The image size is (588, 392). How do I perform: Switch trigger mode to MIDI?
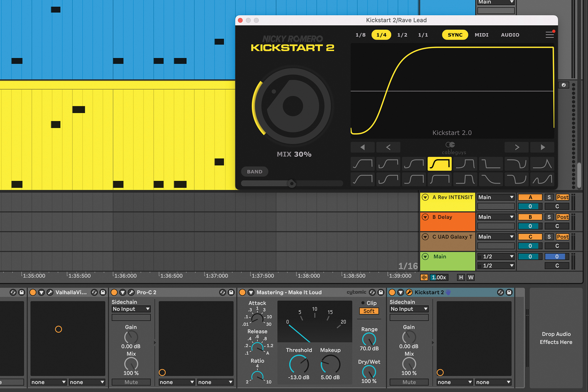(x=482, y=35)
